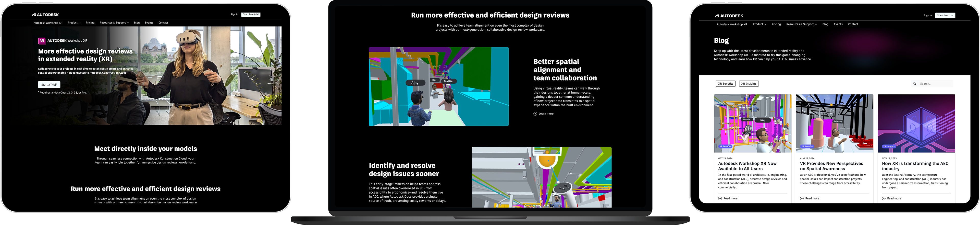Screen dimensions: 980x225
Task: Click Sign in on right tablet
Action: (x=928, y=15)
